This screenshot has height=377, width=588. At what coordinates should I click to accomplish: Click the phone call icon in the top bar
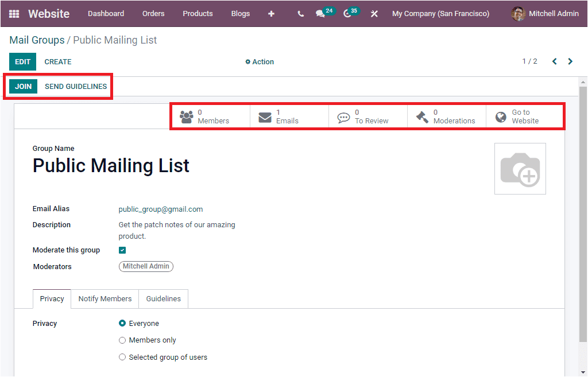click(300, 13)
